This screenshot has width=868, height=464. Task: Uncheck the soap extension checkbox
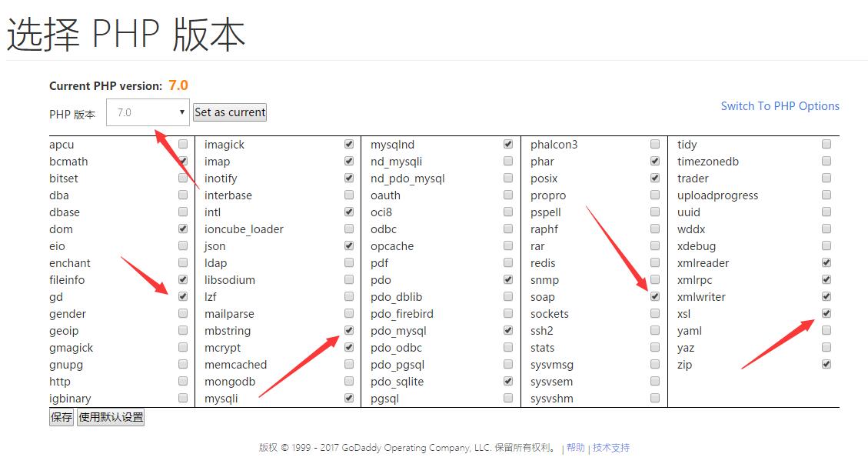click(x=655, y=296)
